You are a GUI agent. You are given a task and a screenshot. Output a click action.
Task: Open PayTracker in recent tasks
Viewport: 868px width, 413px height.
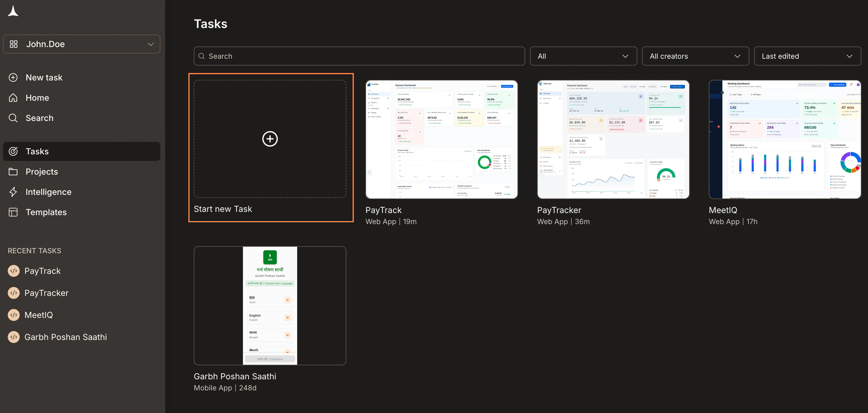46,293
